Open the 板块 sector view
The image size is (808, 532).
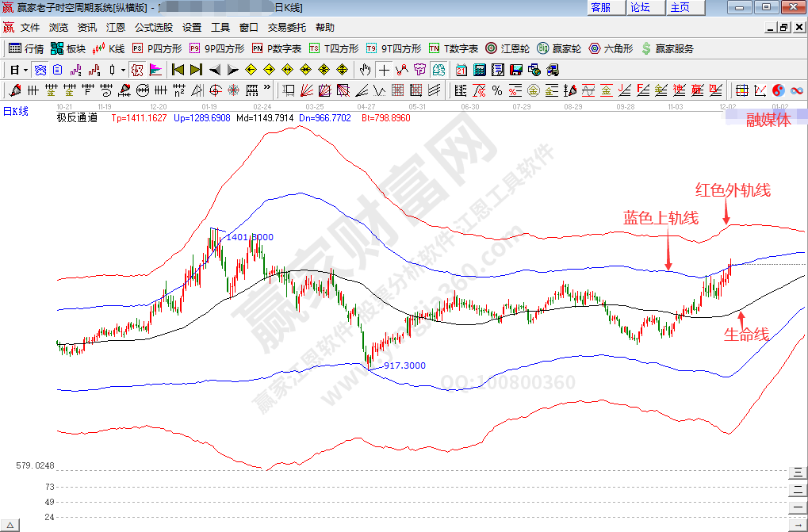point(68,48)
